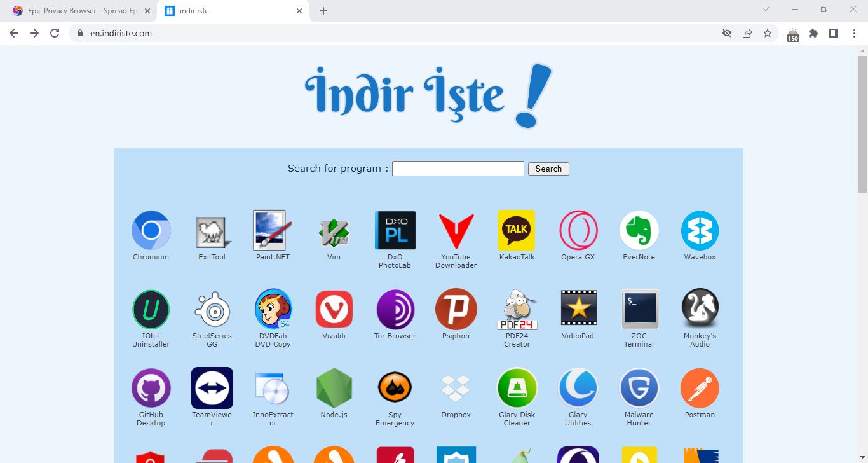Expand the tab search dropdown
Image resolution: width=868 pixels, height=463 pixels.
click(x=766, y=9)
